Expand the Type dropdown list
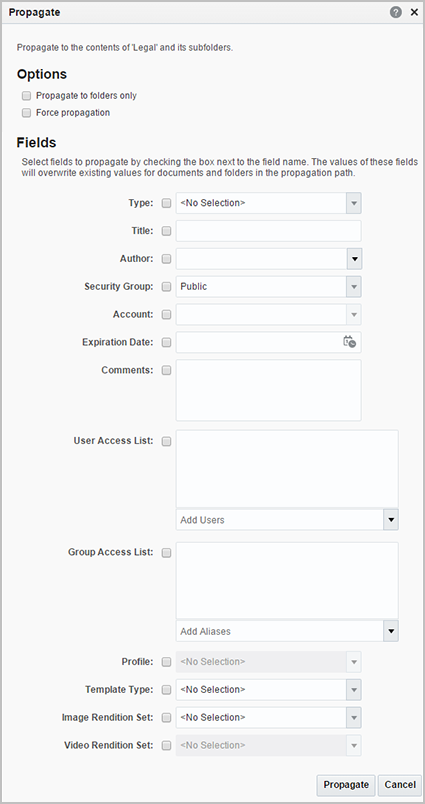 354,203
